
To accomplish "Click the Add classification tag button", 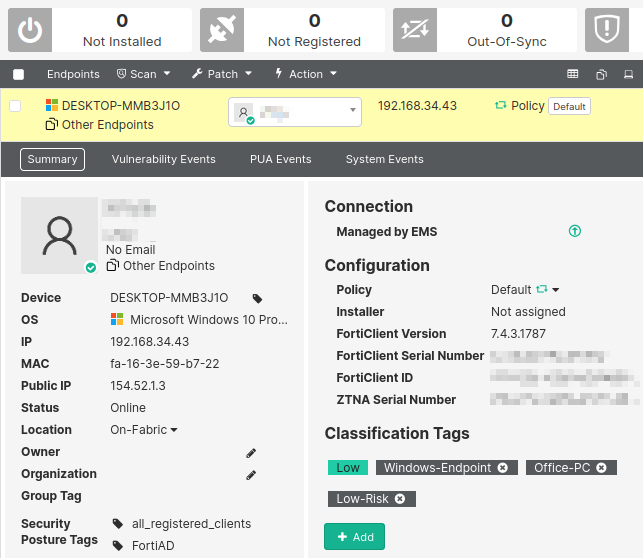I will (x=354, y=537).
